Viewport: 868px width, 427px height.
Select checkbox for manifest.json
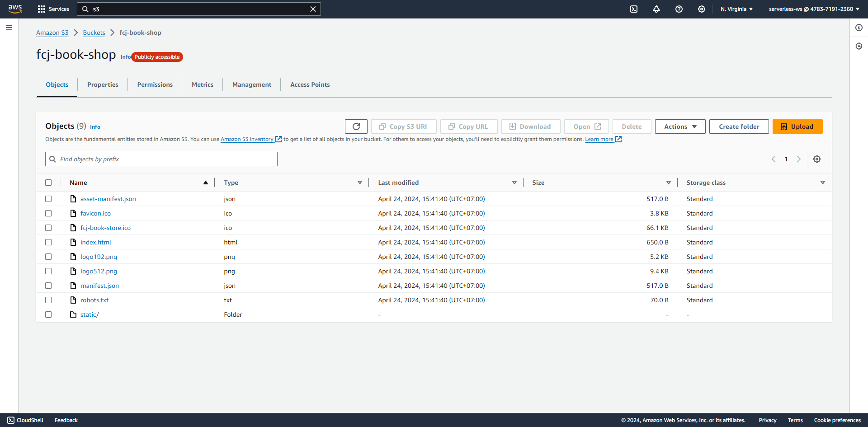48,286
